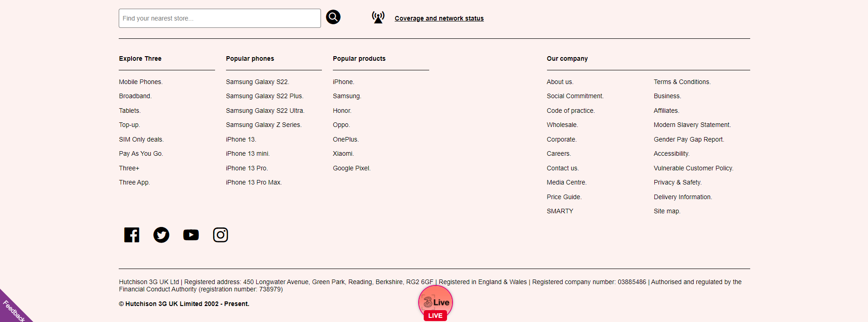Open the Careers page link
868x322 pixels.
[x=558, y=153]
